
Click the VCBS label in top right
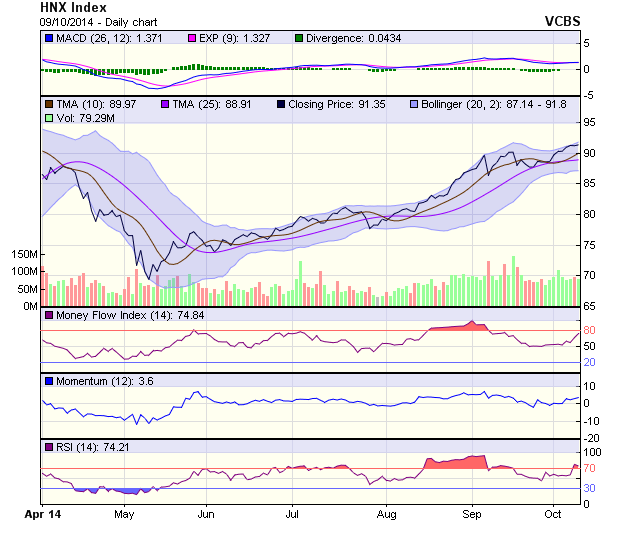[563, 21]
